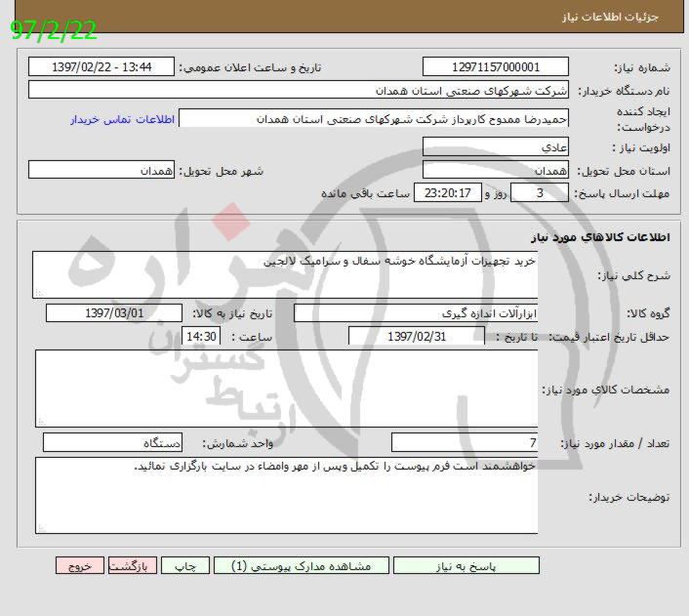This screenshot has width=689, height=616.
Task: Click the نام دستگاه خریدار field
Action: [299, 90]
